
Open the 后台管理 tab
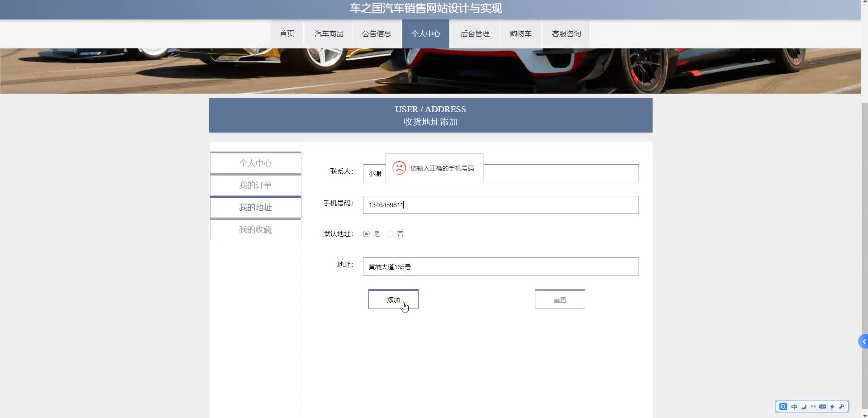[475, 34]
